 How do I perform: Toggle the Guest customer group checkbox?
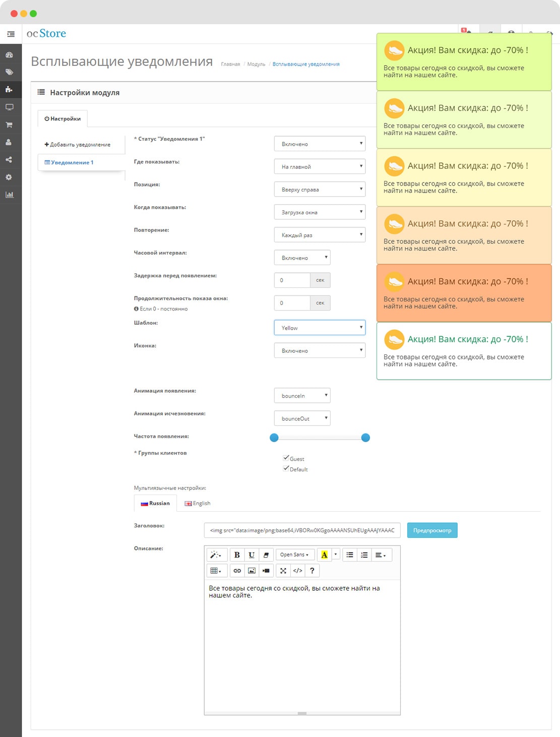[x=286, y=458]
